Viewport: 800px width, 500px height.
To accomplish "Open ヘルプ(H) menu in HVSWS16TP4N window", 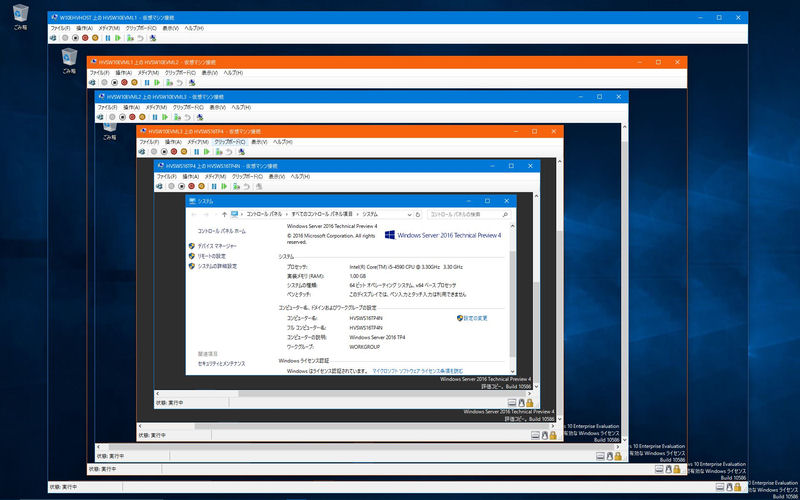I will (300, 177).
